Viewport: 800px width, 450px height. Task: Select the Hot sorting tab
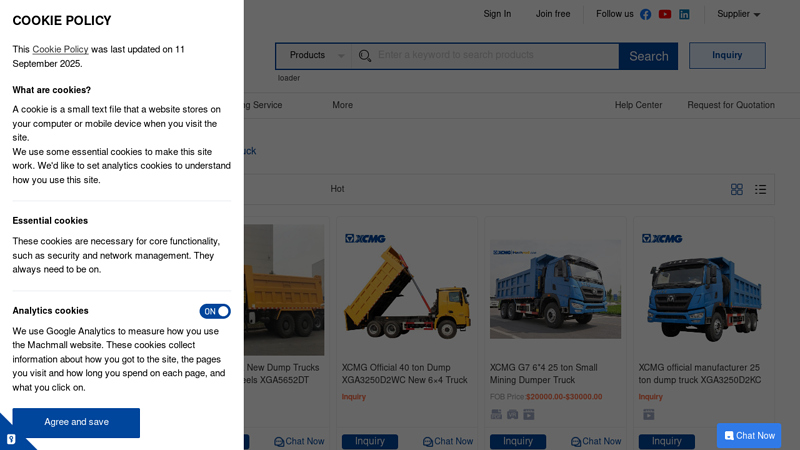[x=337, y=189]
